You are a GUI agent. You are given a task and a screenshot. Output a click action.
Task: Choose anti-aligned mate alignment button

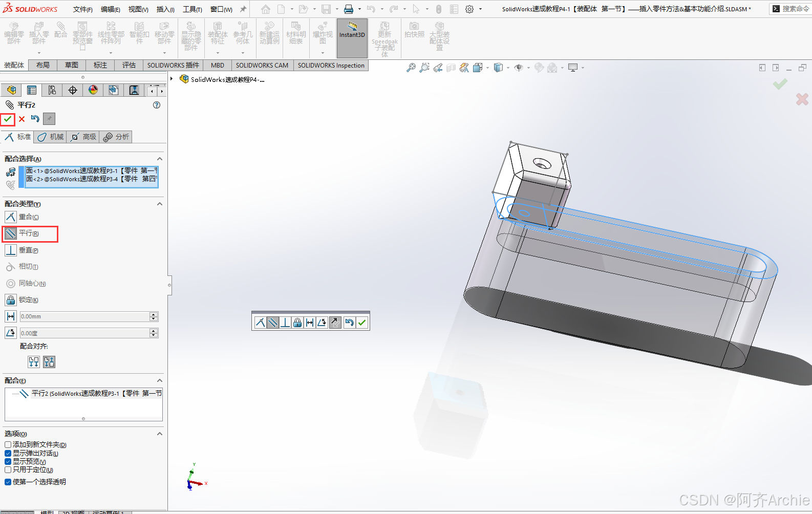[49, 362]
